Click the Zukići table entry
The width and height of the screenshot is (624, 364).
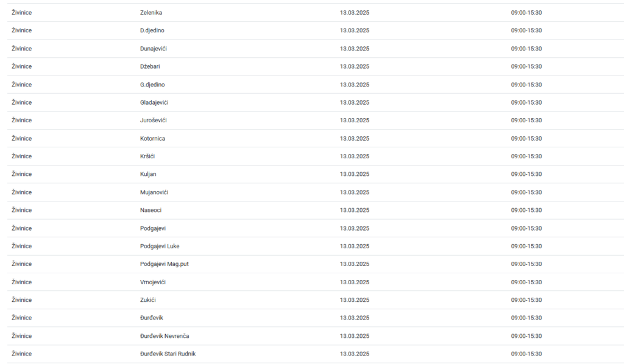pos(147,300)
